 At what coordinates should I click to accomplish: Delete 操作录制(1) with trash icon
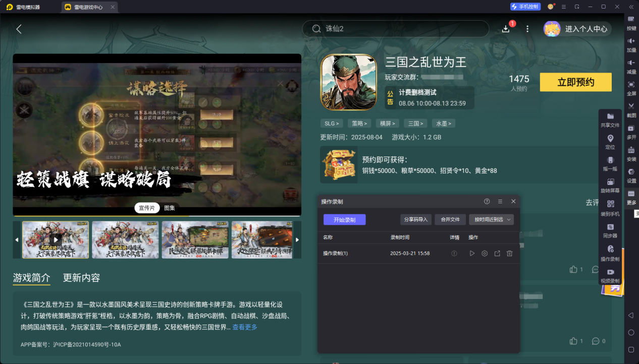point(509,254)
